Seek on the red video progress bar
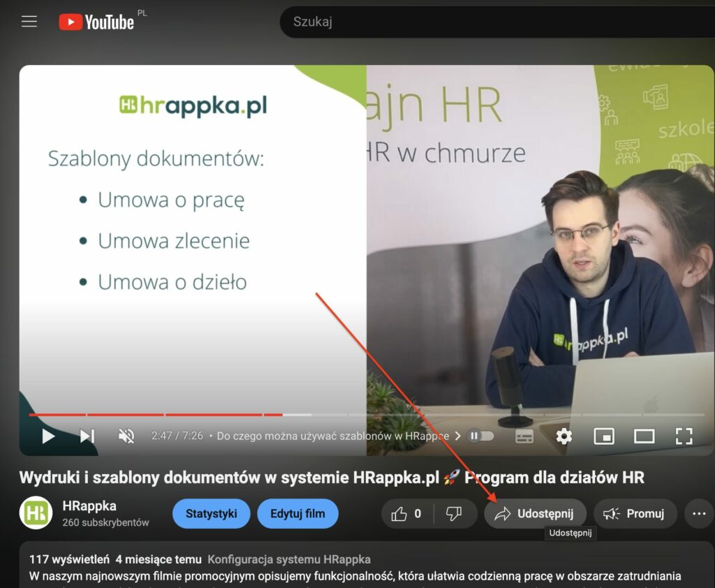 point(209,415)
